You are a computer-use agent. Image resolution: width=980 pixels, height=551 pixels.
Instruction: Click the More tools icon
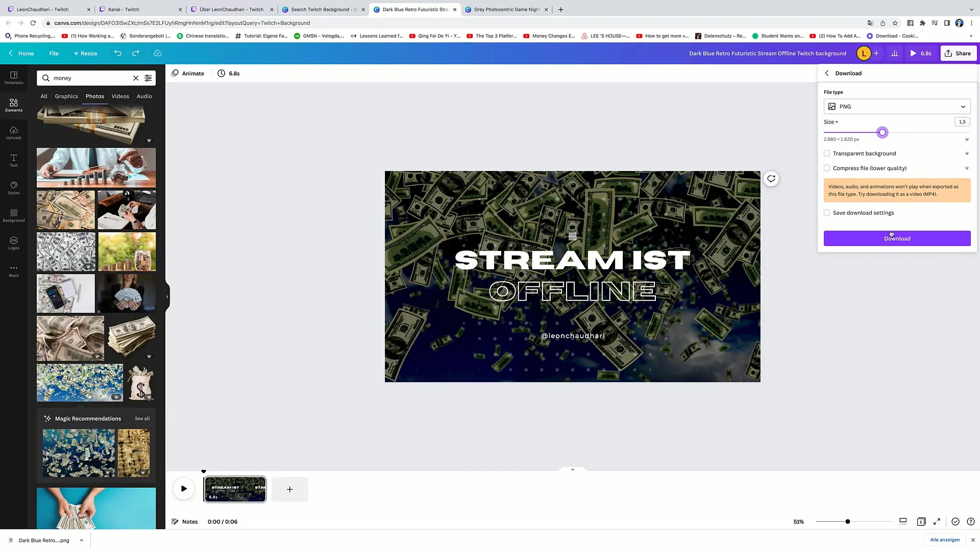point(14,268)
